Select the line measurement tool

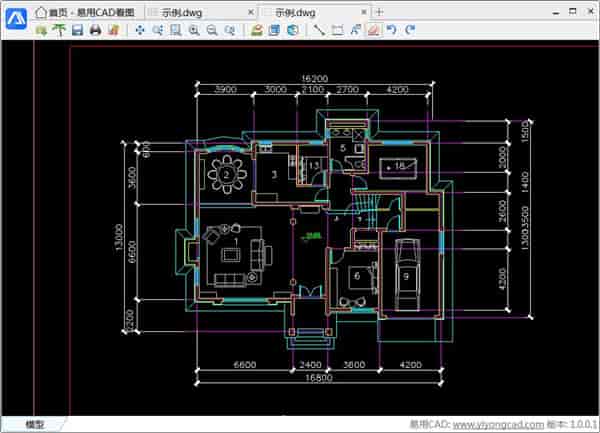[x=320, y=31]
